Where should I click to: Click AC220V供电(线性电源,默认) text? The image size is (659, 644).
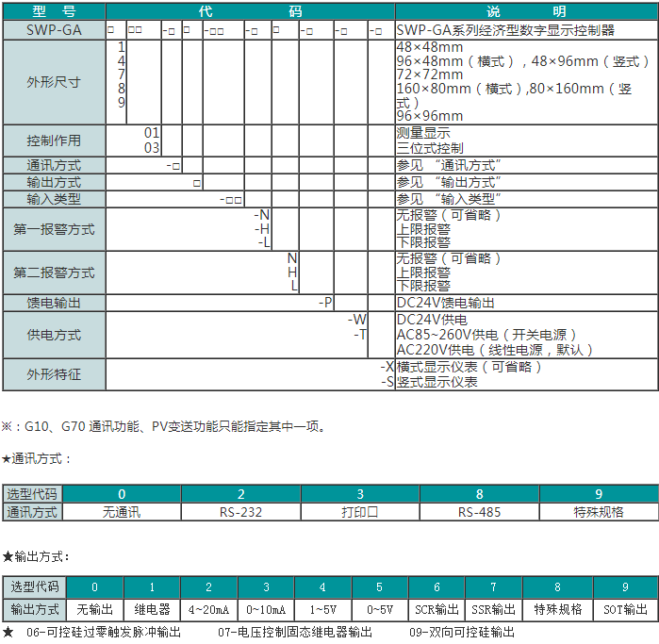click(495, 350)
